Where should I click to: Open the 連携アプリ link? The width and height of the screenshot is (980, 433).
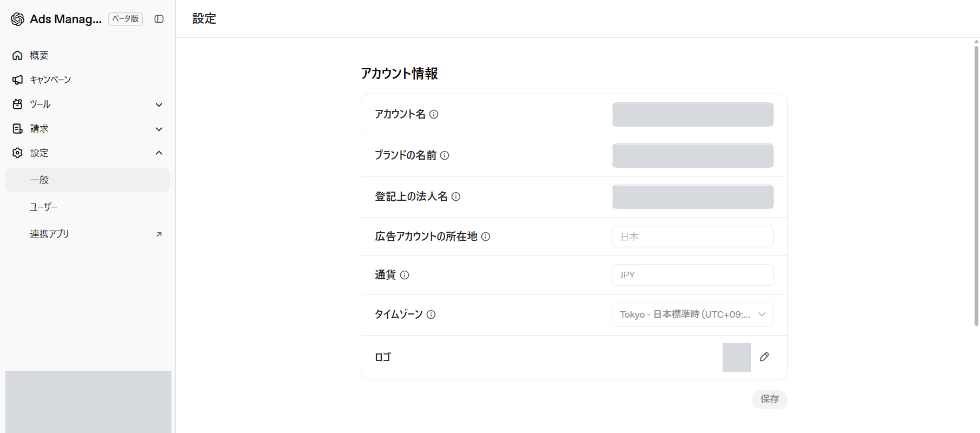click(88, 234)
